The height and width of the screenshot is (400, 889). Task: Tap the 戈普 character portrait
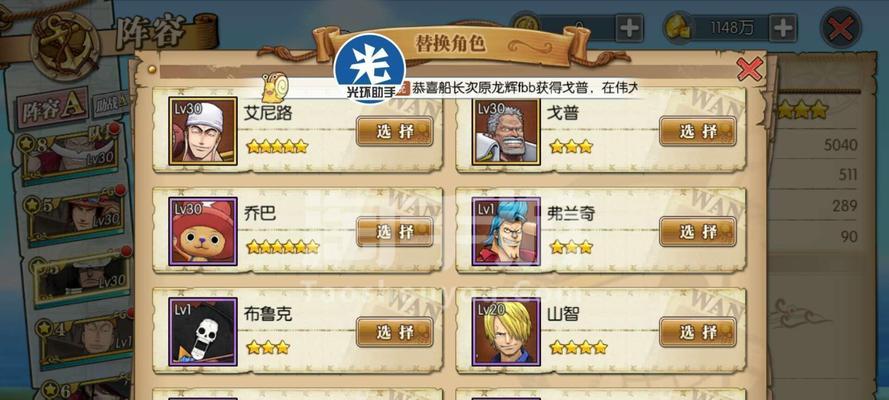(506, 132)
